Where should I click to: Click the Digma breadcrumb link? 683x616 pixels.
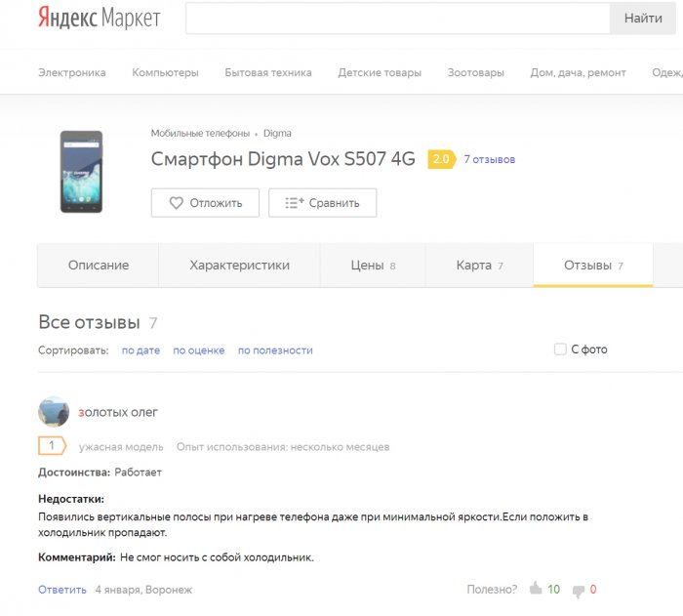277,133
